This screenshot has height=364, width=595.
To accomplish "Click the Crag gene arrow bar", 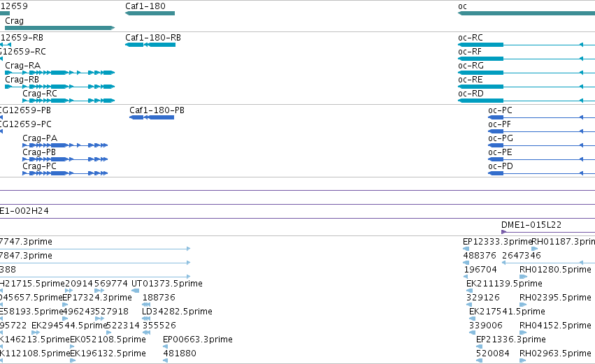I will coord(59,28).
